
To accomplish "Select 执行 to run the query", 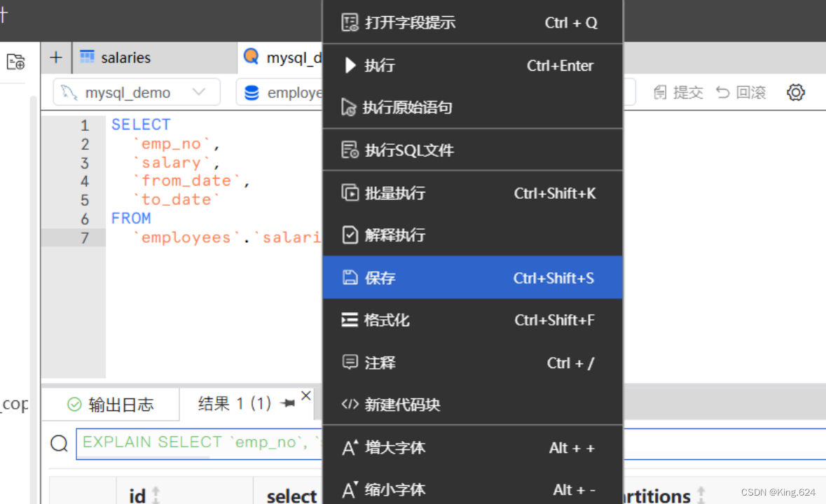I will tap(472, 65).
